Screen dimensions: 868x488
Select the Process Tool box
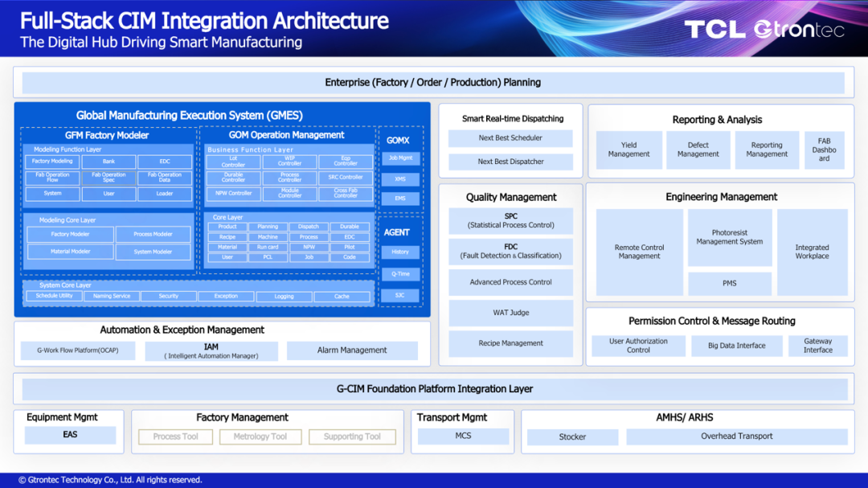click(x=175, y=437)
